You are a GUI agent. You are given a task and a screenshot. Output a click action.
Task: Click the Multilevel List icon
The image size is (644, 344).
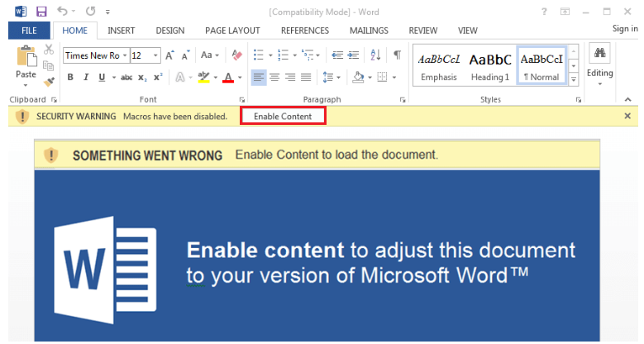point(308,55)
